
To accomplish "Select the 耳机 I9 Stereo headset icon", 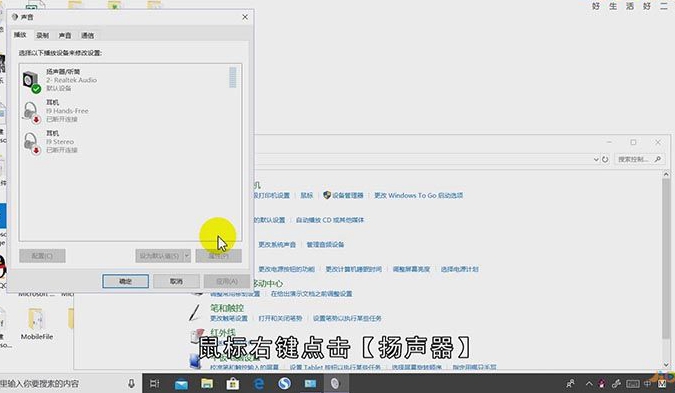I will click(31, 143).
